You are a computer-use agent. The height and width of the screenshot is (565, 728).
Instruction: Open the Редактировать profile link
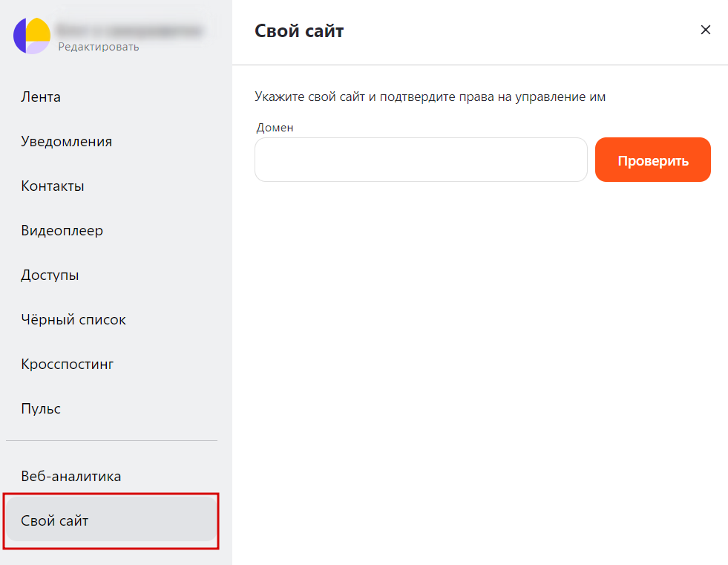[99, 47]
